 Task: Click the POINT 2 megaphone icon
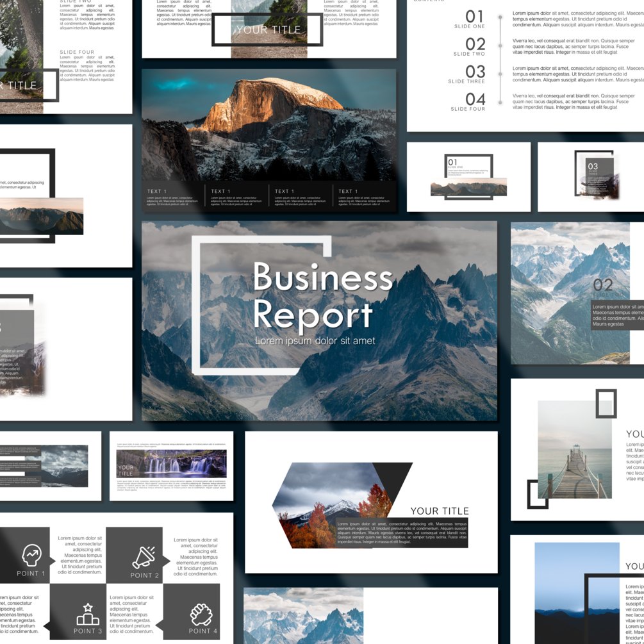144,557
